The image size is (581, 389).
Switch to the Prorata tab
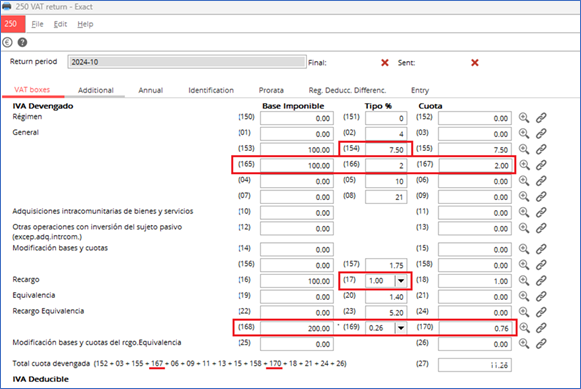pyautogui.click(x=271, y=90)
